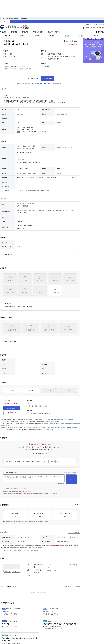Open the 회원가입 icon in the header
Viewport: 104px width, 644px height.
(x=94, y=28)
